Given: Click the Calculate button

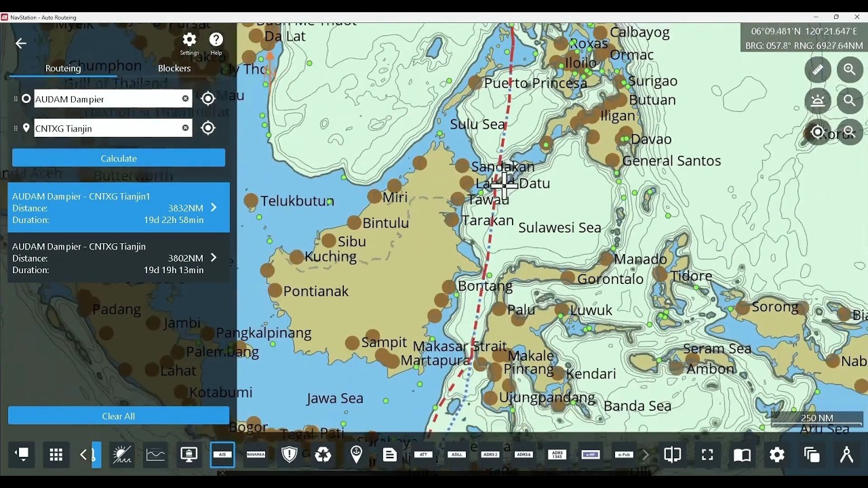Looking at the screenshot, I should [x=119, y=158].
